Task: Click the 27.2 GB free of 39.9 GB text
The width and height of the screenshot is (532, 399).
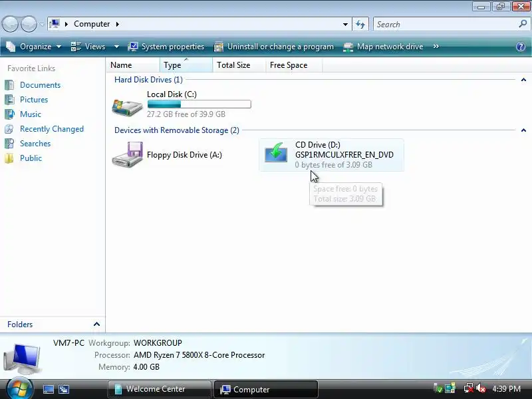Action: click(186, 114)
